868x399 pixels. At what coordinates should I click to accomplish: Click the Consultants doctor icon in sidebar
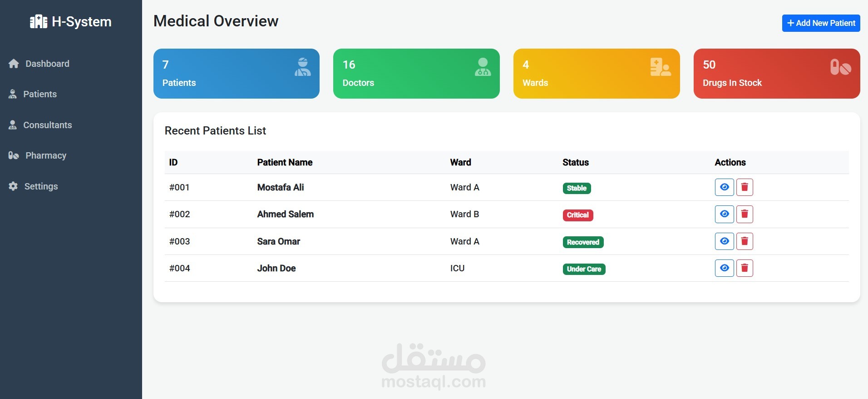pos(13,125)
